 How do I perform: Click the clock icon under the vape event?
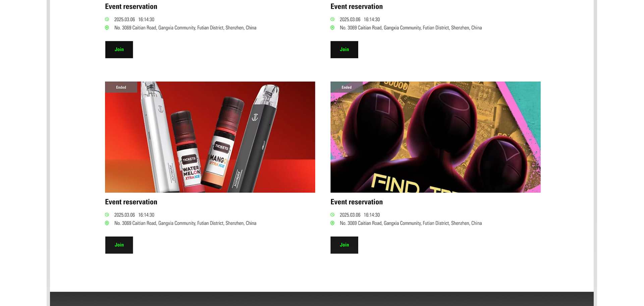tap(107, 215)
